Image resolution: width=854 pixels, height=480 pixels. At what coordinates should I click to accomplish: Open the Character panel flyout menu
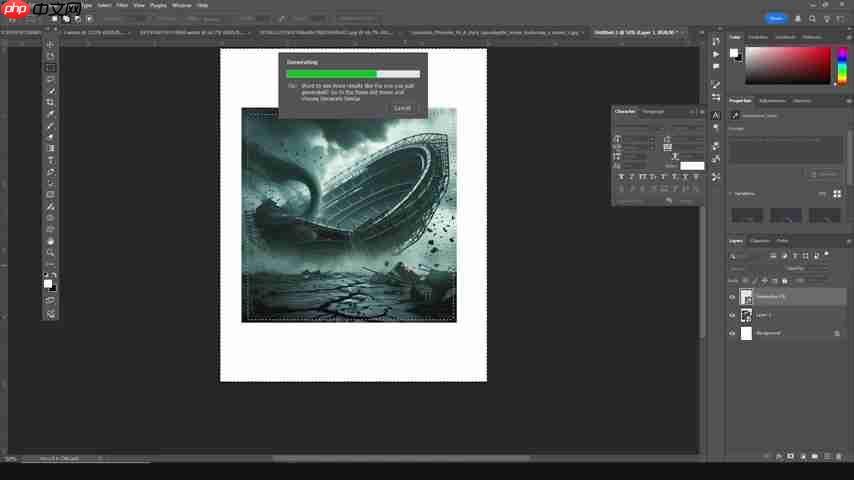coord(703,112)
